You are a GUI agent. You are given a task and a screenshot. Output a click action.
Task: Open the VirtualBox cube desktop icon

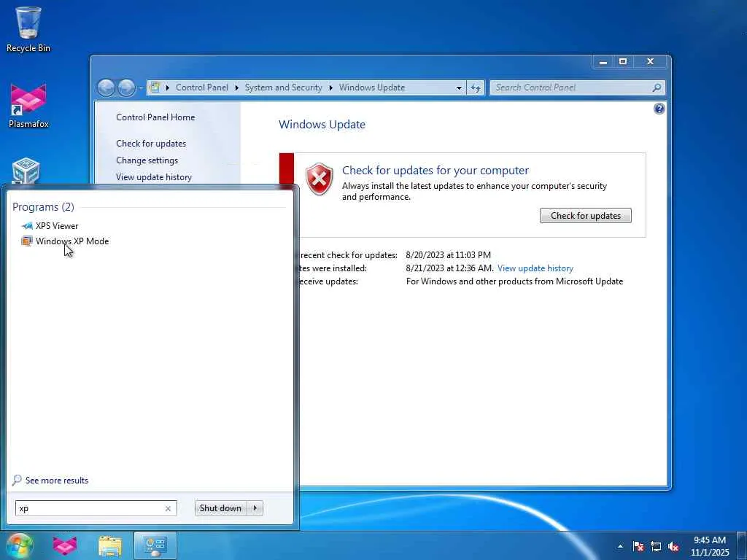(26, 171)
